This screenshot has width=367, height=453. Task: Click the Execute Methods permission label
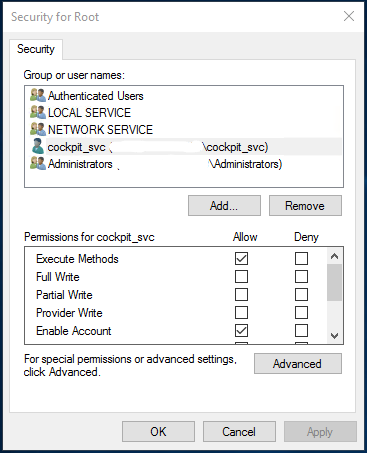[77, 259]
